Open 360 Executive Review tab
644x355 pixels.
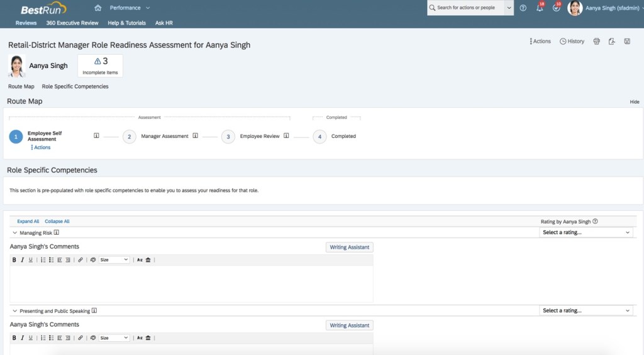point(72,23)
